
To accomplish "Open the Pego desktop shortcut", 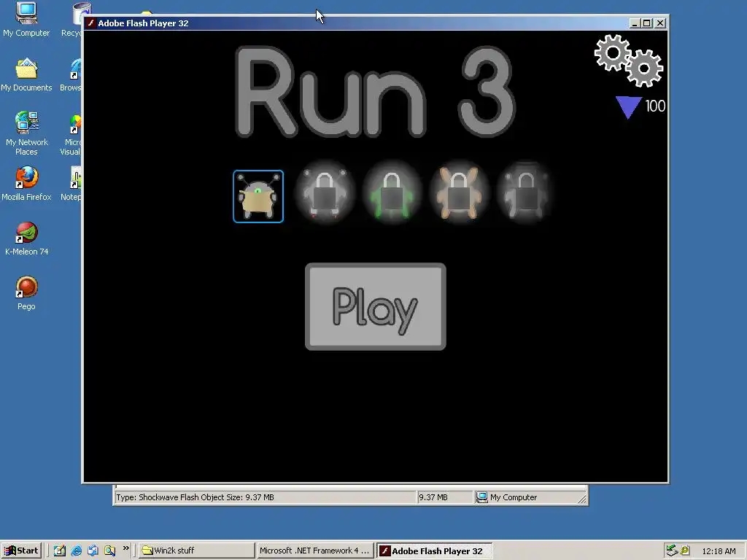I will (26, 293).
